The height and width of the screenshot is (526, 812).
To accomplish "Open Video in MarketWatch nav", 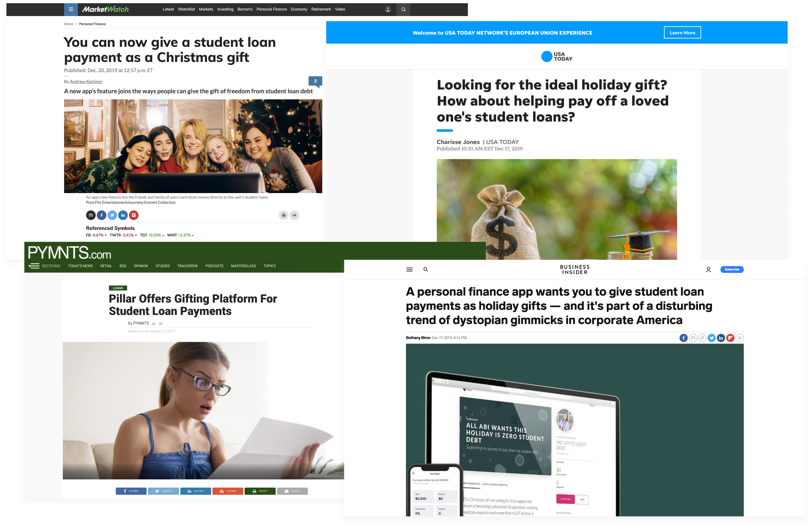I will (x=340, y=9).
